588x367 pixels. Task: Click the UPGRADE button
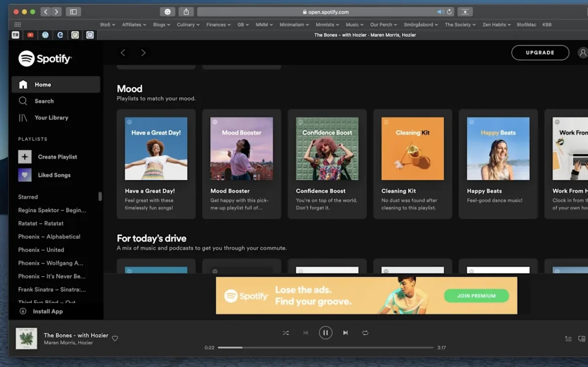[540, 52]
